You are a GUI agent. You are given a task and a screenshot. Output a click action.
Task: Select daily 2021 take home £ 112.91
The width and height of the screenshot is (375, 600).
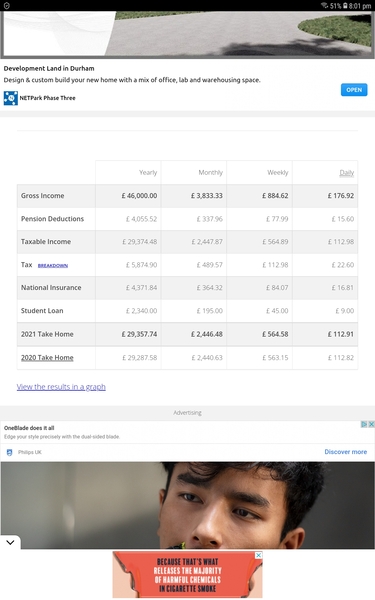[x=341, y=334]
